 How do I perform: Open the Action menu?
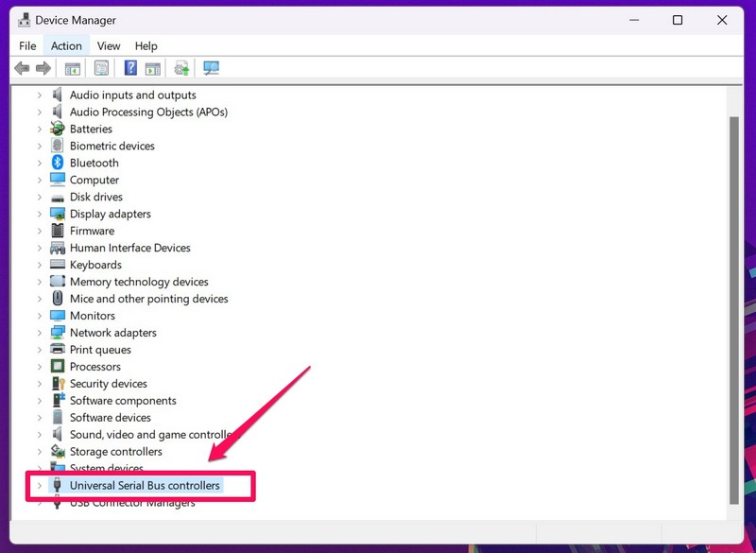(66, 45)
